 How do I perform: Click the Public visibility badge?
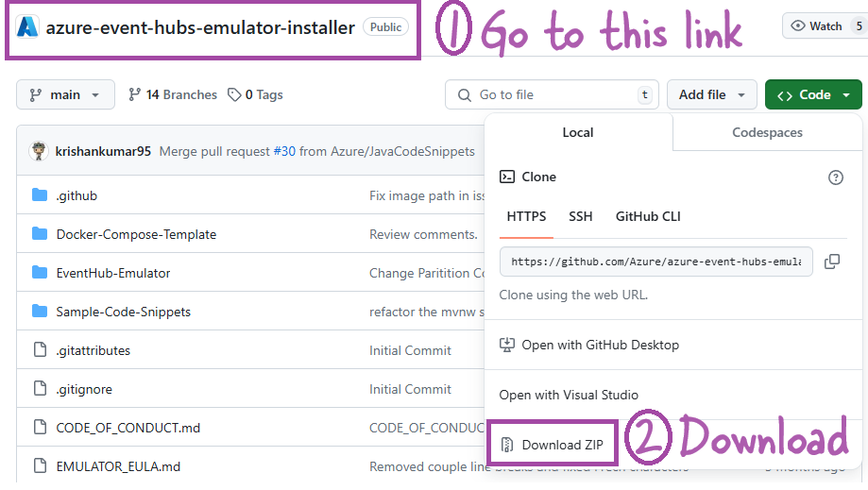[386, 27]
